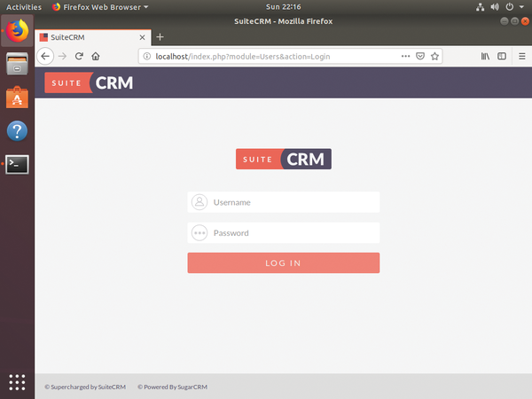Open a new tab
532x399 pixels.
160,37
